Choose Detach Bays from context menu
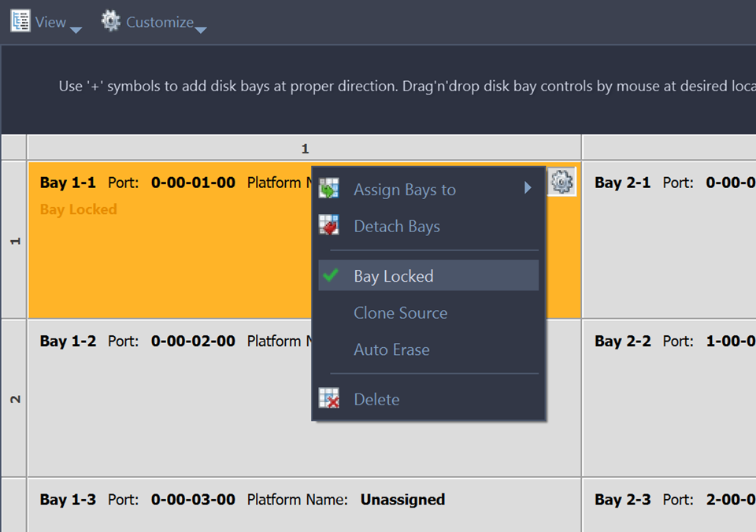 tap(397, 227)
